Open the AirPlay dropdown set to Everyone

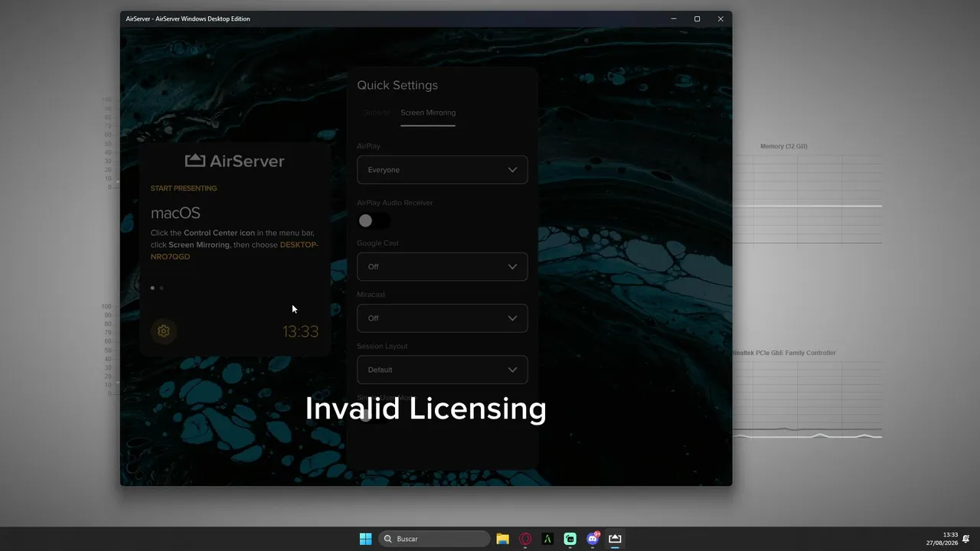(443, 170)
